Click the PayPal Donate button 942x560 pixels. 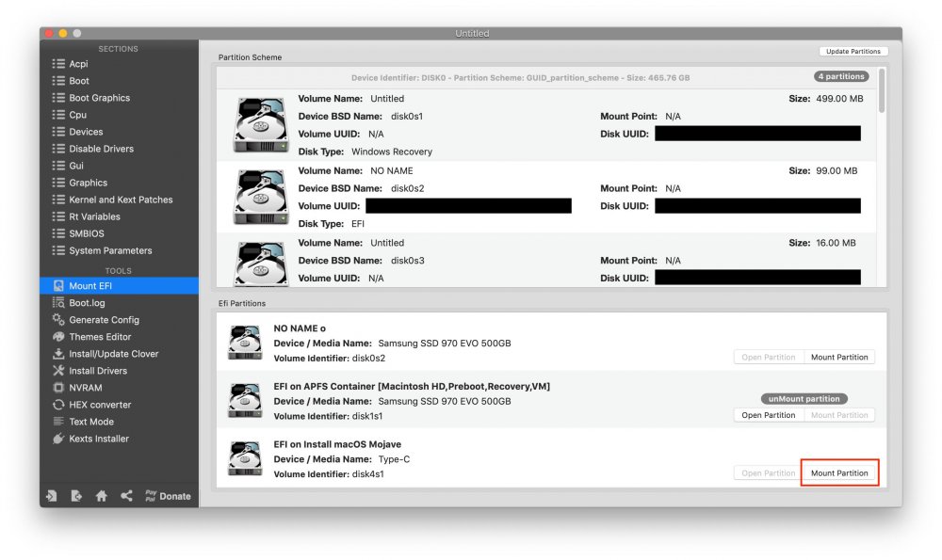coord(168,496)
